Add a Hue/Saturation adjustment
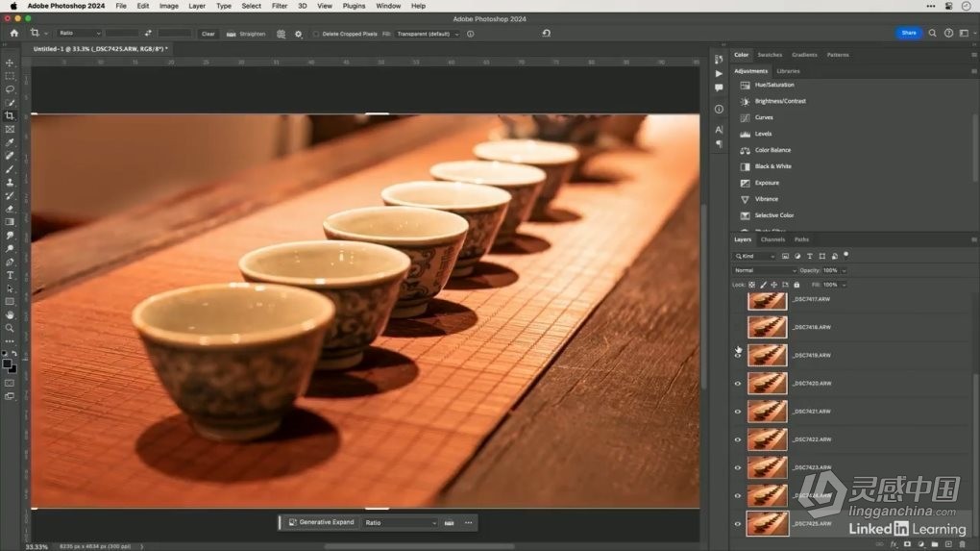This screenshot has height=551, width=980. coord(774,85)
